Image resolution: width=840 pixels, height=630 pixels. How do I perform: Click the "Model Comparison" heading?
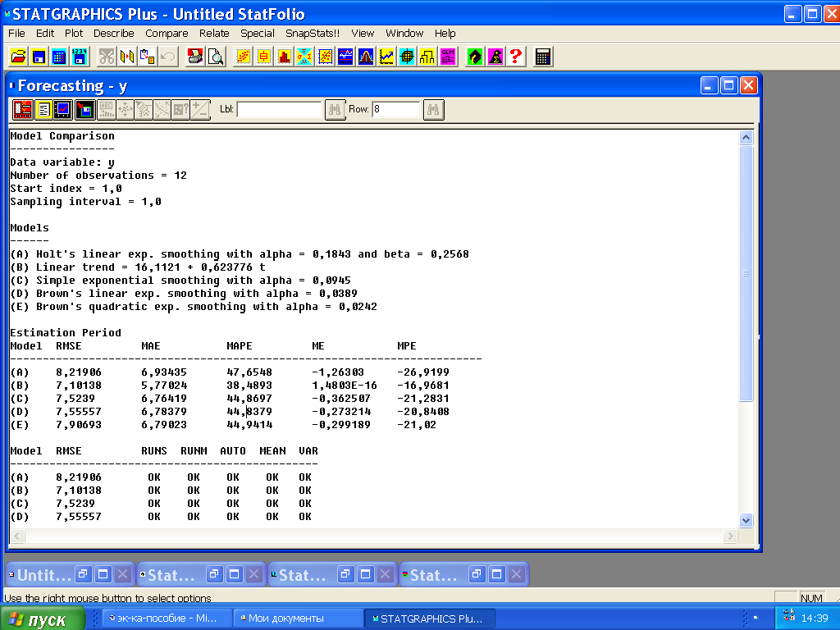(62, 136)
